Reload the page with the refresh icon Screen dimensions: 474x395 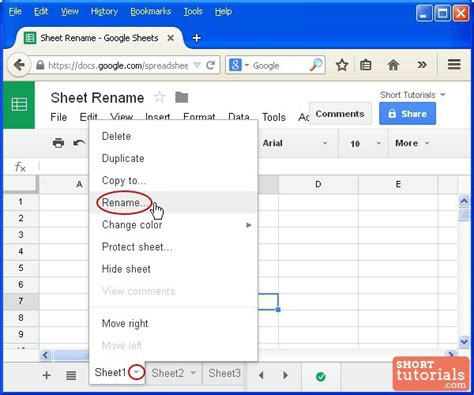pyautogui.click(x=210, y=65)
